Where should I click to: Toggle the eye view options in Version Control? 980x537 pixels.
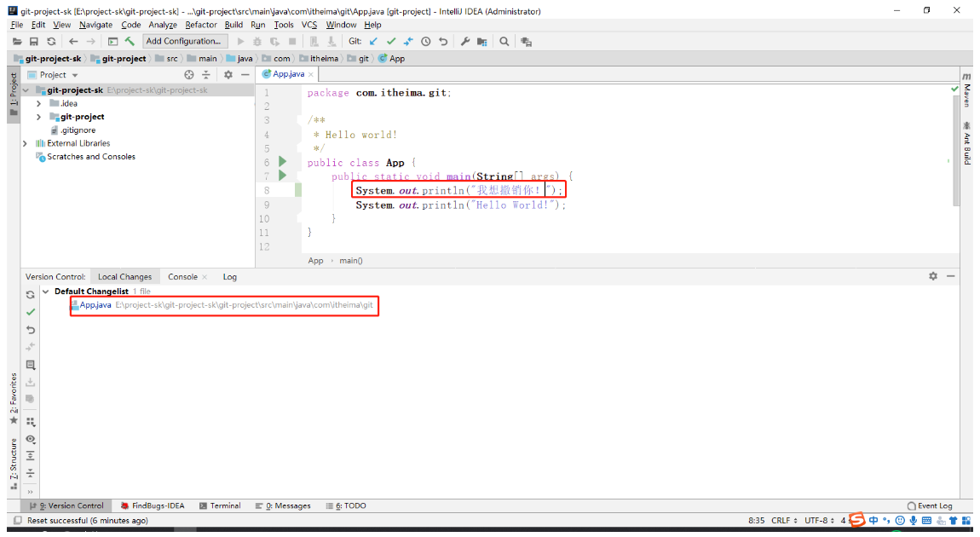30,439
